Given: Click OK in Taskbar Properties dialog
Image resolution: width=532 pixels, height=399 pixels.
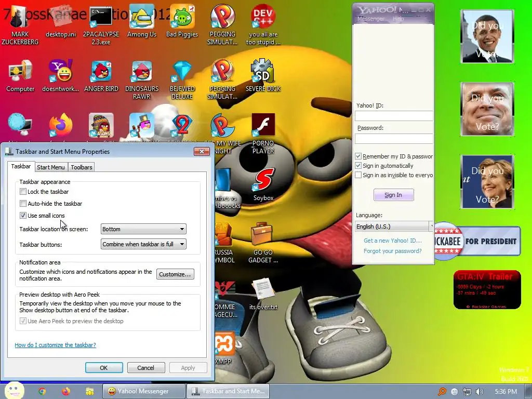Looking at the screenshot, I should click(104, 368).
